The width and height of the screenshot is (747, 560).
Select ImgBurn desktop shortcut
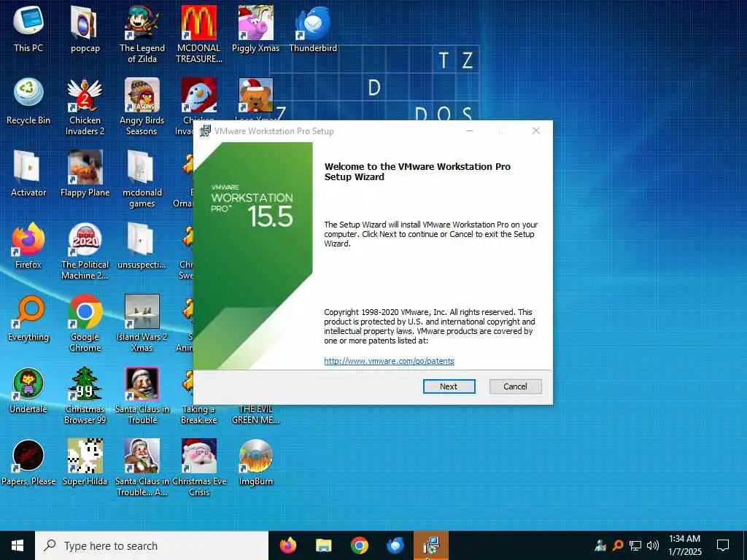point(256,463)
